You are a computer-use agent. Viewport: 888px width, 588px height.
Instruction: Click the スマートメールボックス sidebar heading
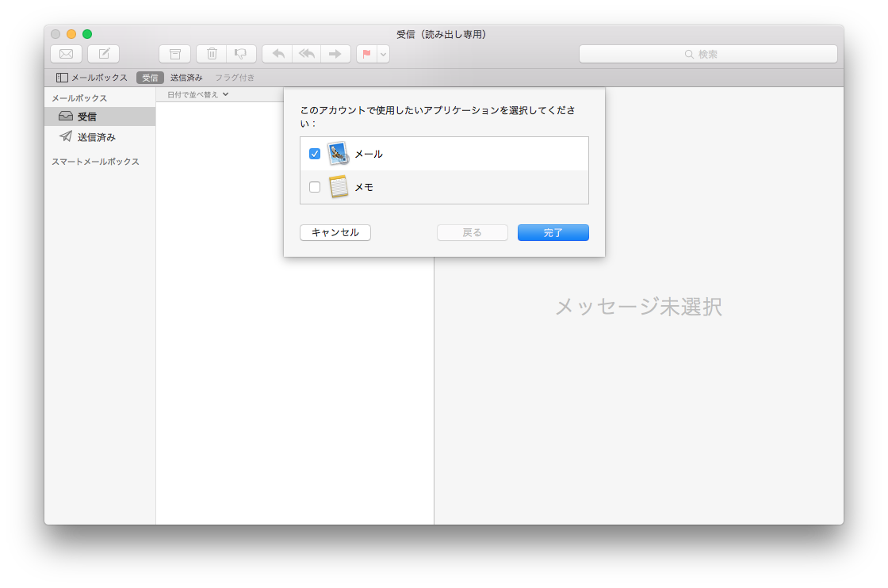[x=95, y=162]
